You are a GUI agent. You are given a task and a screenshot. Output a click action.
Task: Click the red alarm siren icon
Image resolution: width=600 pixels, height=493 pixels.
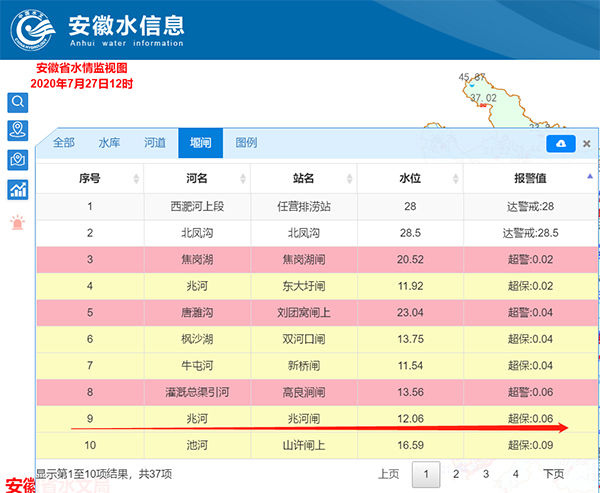[x=18, y=222]
